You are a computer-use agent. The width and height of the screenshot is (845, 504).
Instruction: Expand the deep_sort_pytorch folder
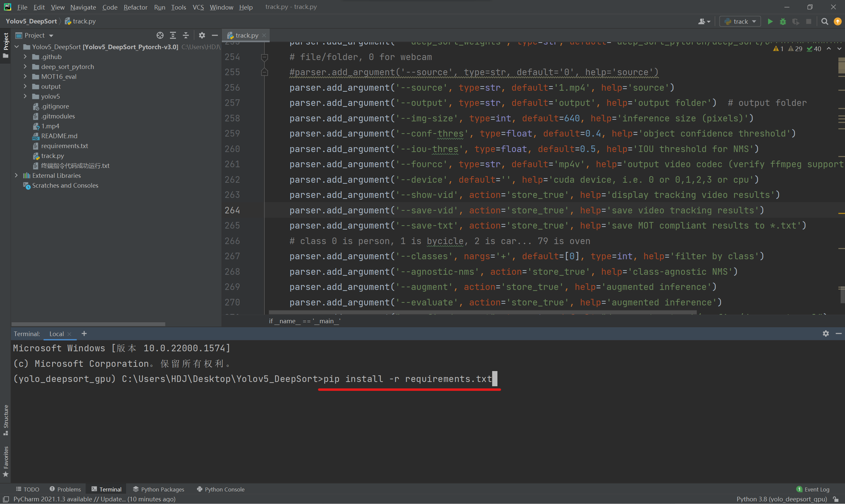pyautogui.click(x=25, y=67)
